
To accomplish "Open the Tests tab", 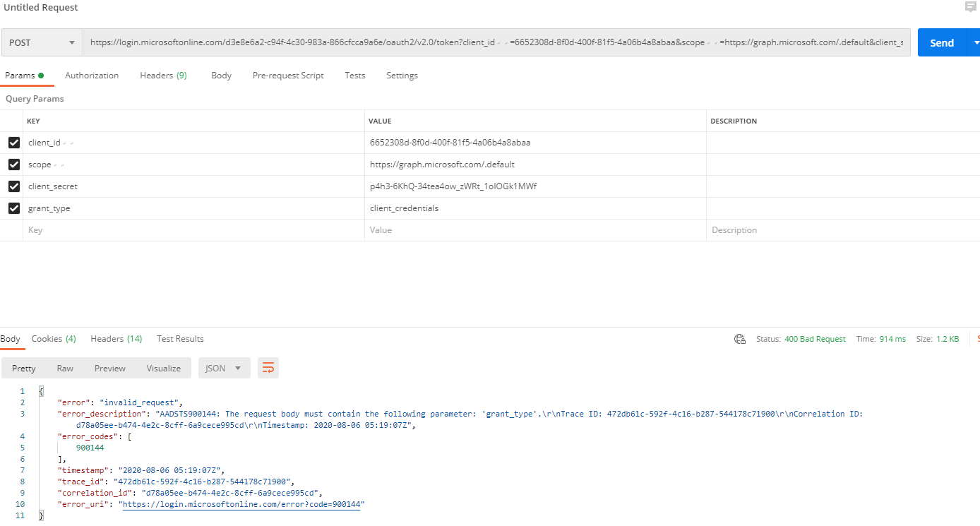I will [x=355, y=76].
